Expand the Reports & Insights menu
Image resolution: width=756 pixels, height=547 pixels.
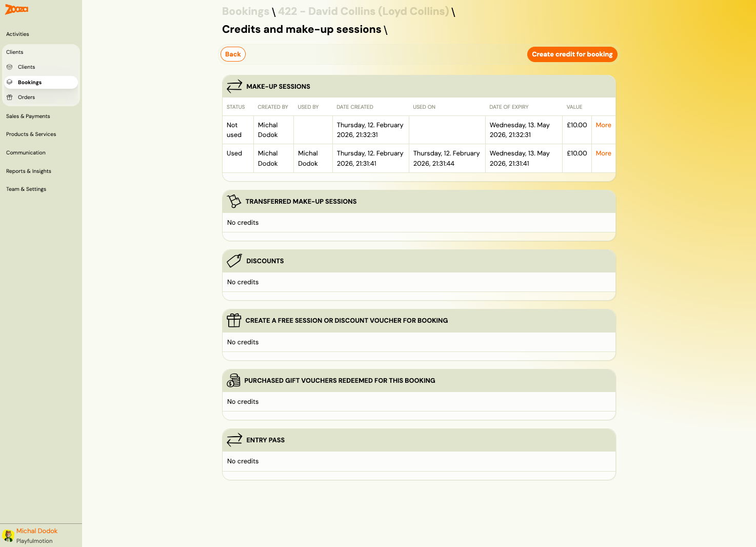click(x=29, y=171)
